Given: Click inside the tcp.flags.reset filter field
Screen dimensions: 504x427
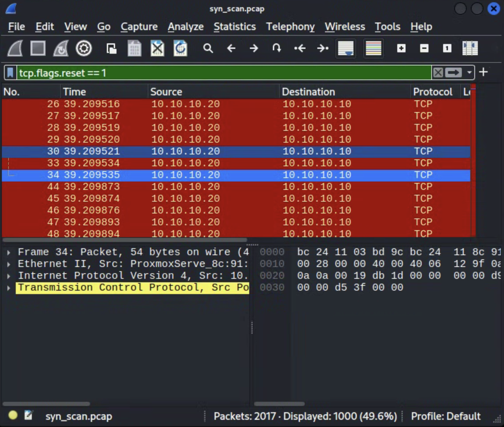Looking at the screenshot, I should click(x=222, y=73).
